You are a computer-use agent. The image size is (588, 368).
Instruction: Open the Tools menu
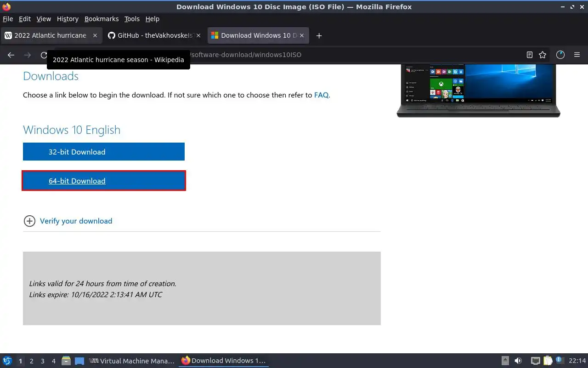coord(132,19)
